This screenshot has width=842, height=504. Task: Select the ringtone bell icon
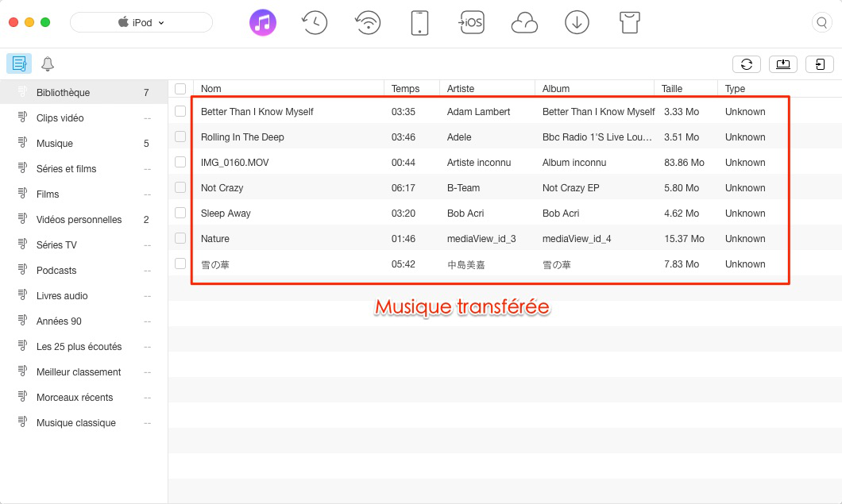(x=47, y=63)
